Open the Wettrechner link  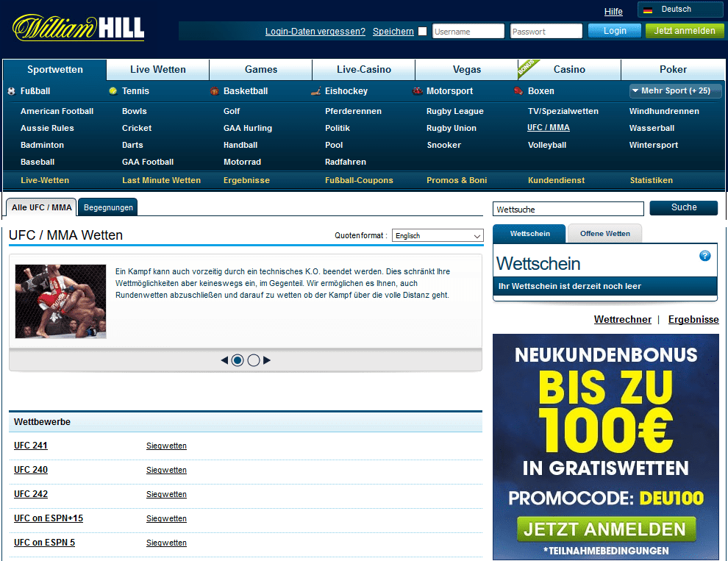pos(623,320)
